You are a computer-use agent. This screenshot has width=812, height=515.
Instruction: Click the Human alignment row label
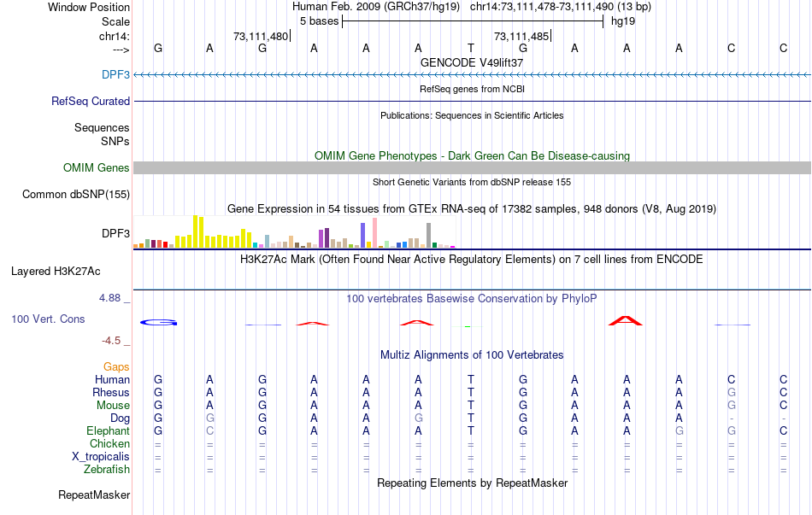pos(112,379)
